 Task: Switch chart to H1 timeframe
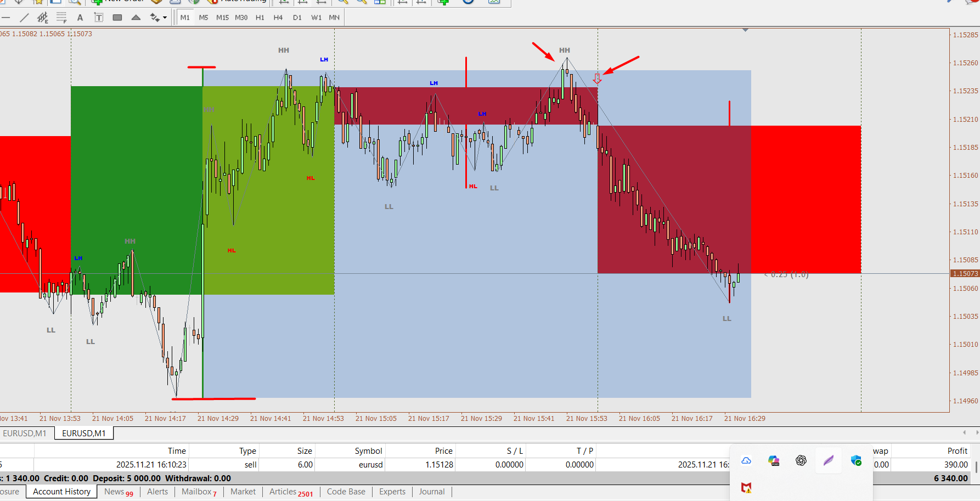coord(260,18)
